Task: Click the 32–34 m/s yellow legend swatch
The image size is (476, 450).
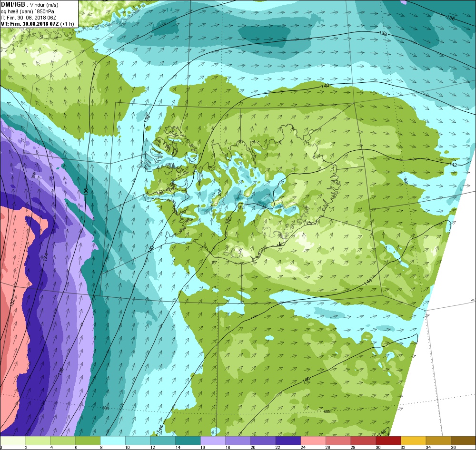Action: (x=413, y=440)
